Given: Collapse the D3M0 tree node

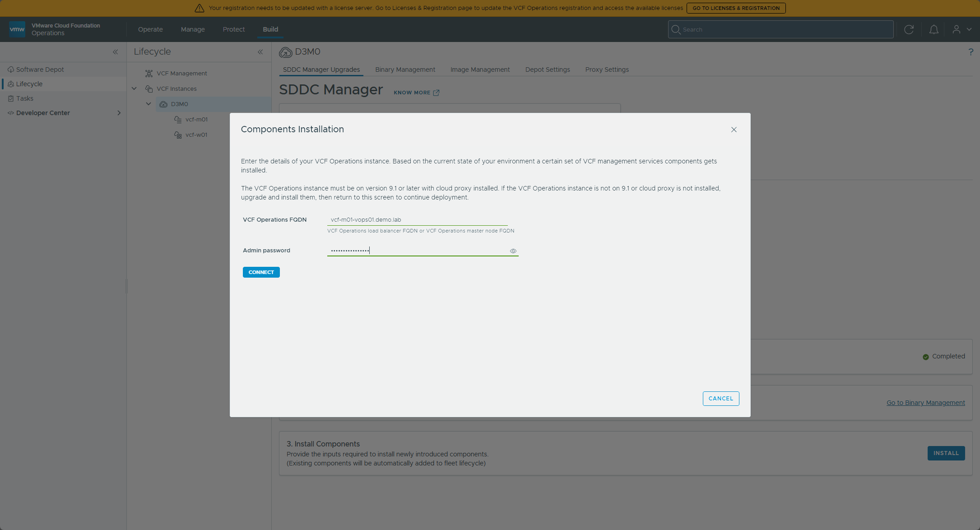Looking at the screenshot, I should point(149,104).
